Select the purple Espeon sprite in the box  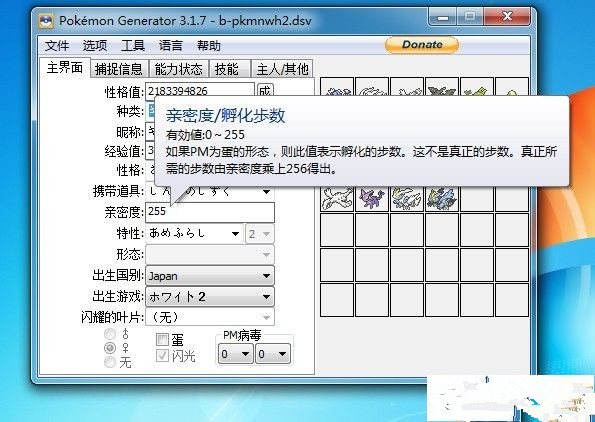pyautogui.click(x=372, y=198)
